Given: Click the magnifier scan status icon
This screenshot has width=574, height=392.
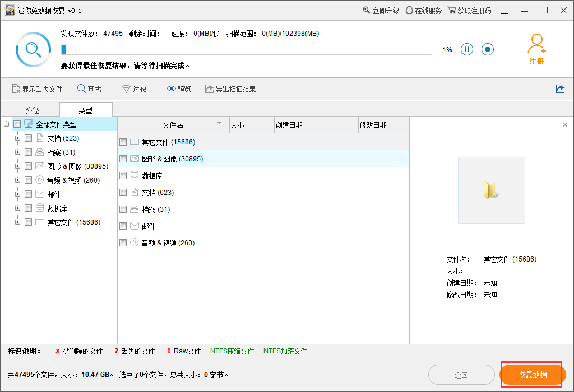Looking at the screenshot, I should tap(33, 49).
